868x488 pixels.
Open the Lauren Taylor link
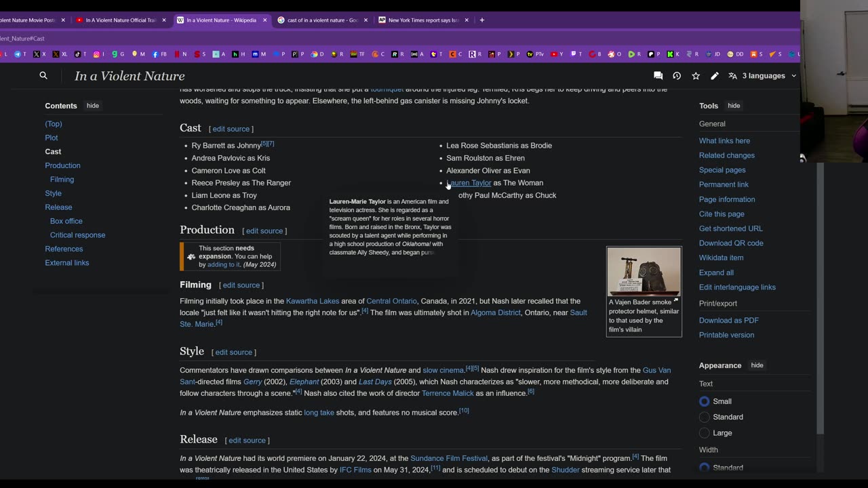coord(469,183)
